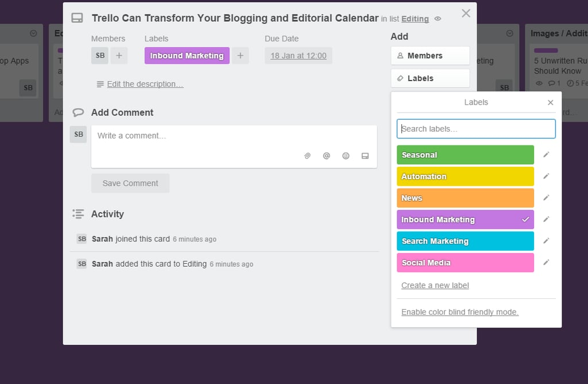This screenshot has height=384, width=588.
Task: Click SB avatar beside Sarah joined activity
Action: (x=82, y=239)
